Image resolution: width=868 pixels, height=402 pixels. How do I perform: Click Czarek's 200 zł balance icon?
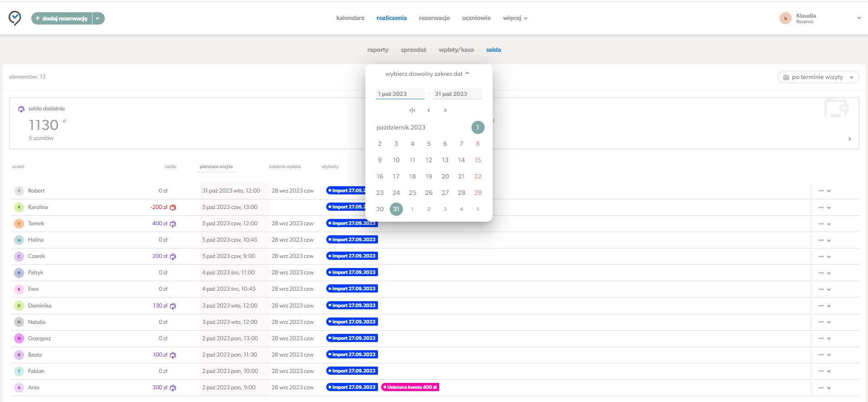point(173,257)
